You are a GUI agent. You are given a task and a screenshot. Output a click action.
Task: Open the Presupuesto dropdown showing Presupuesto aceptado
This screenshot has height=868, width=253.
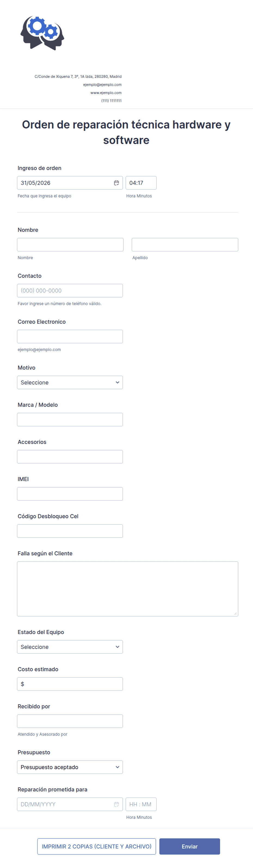(70, 767)
